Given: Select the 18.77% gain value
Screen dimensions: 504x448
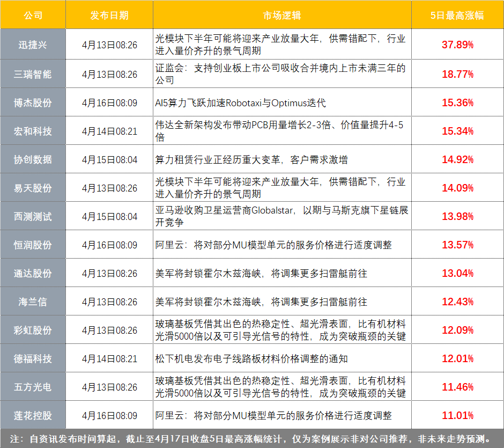Looking at the screenshot, I should (457, 74).
